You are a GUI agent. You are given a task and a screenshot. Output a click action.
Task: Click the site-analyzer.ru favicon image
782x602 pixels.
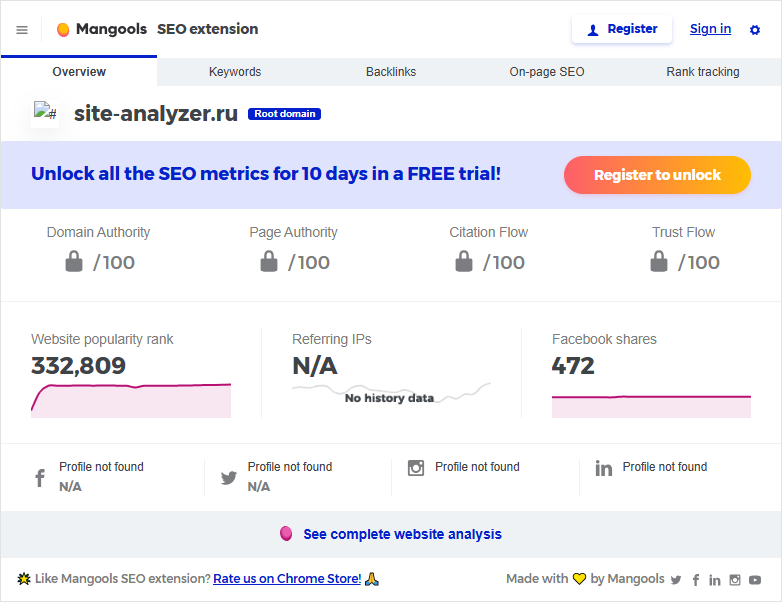pos(45,114)
